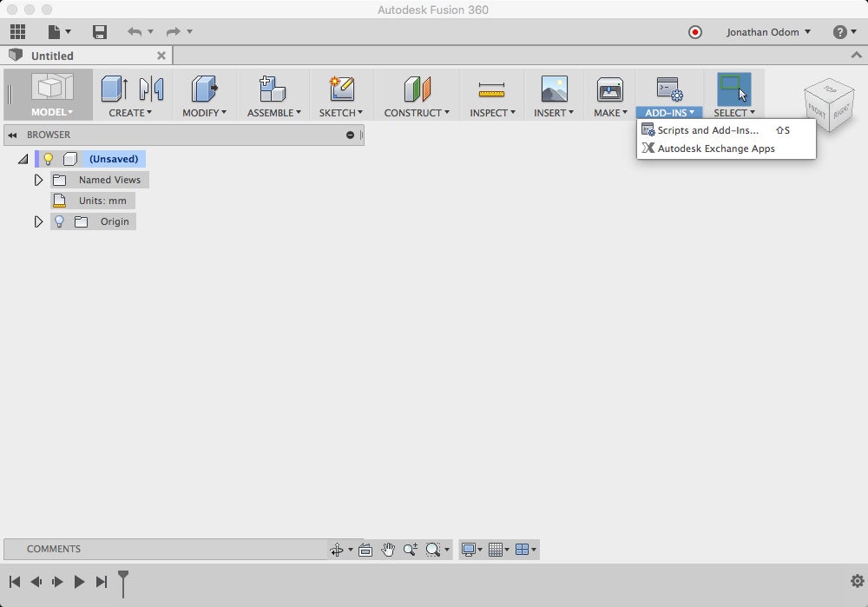Choose Scripts and Add-Ins menu entry
868x607 pixels.
[x=726, y=130]
